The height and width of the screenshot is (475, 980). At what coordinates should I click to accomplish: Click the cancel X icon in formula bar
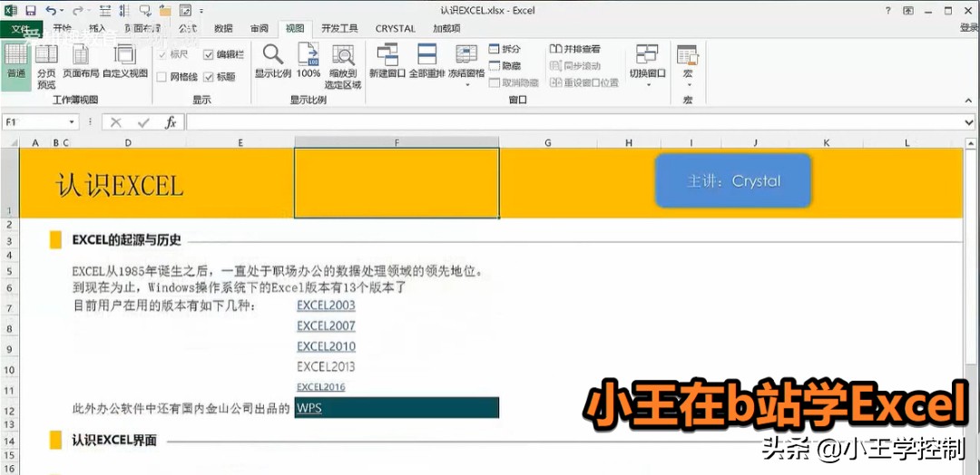pyautogui.click(x=115, y=123)
